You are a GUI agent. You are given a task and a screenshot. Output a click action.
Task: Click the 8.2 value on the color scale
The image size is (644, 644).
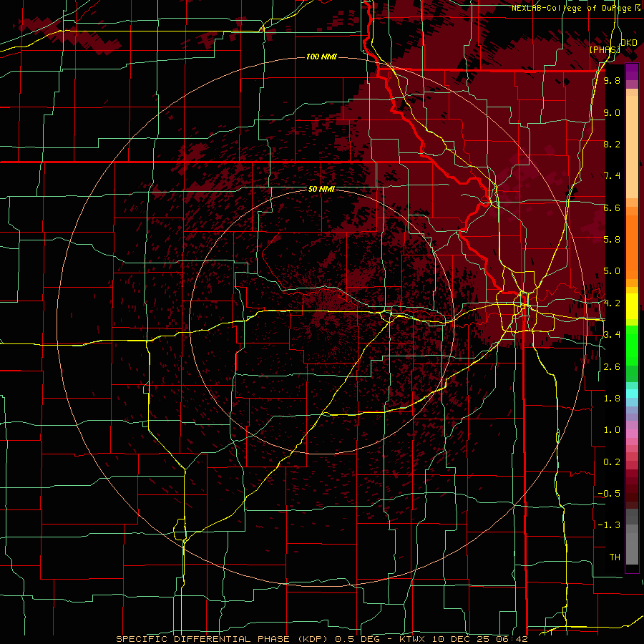click(612, 144)
